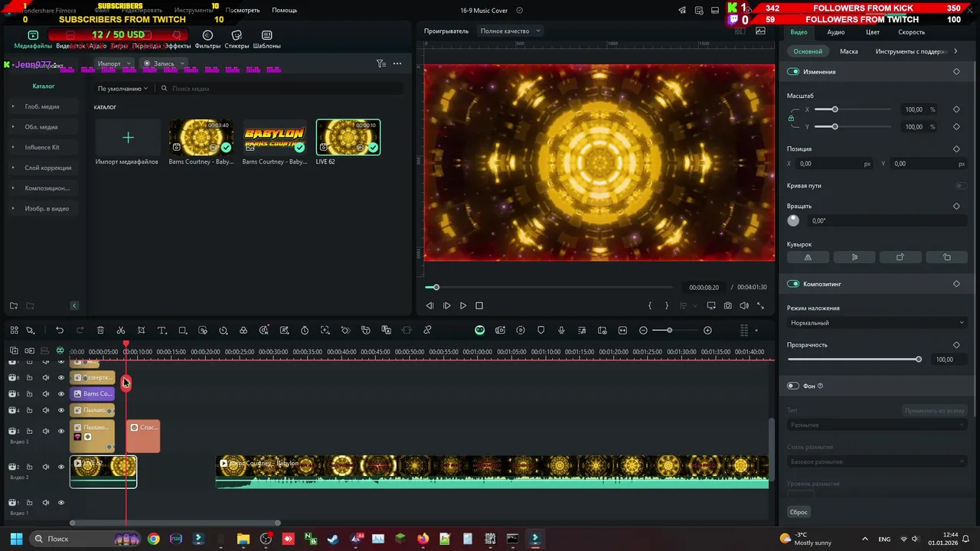Open the Запись recording dropdown
Image resolution: width=980 pixels, height=551 pixels.
tap(163, 64)
